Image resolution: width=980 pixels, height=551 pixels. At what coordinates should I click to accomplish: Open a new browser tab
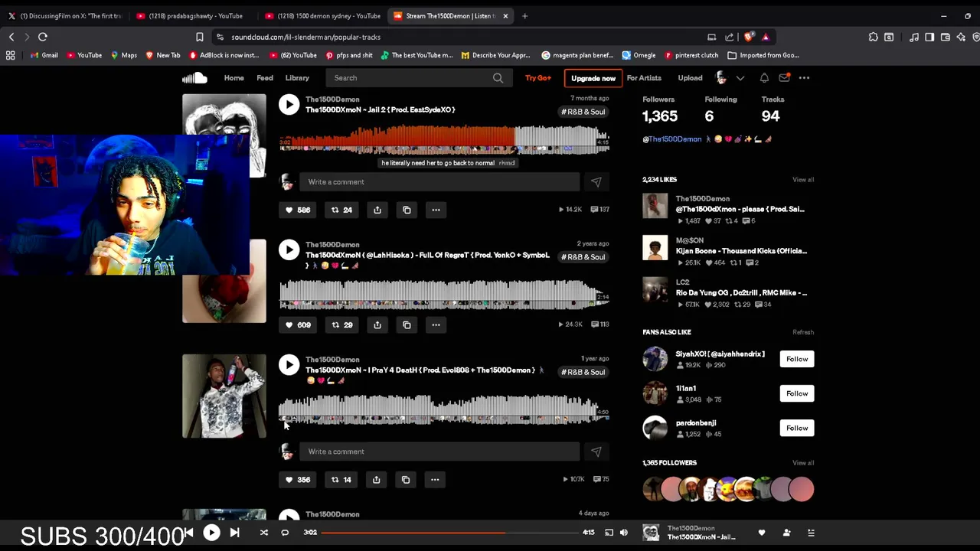pyautogui.click(x=524, y=15)
